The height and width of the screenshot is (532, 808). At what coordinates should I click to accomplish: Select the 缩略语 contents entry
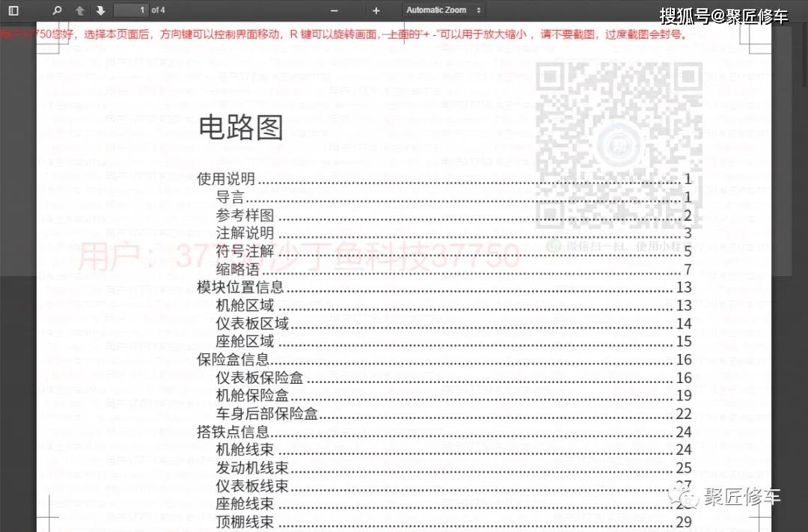[x=454, y=269]
